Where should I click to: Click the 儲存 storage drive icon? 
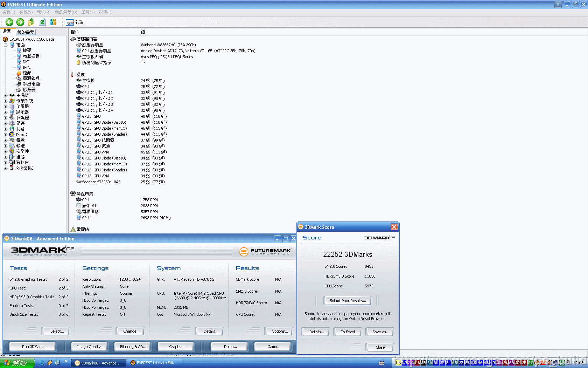pyautogui.click(x=12, y=123)
